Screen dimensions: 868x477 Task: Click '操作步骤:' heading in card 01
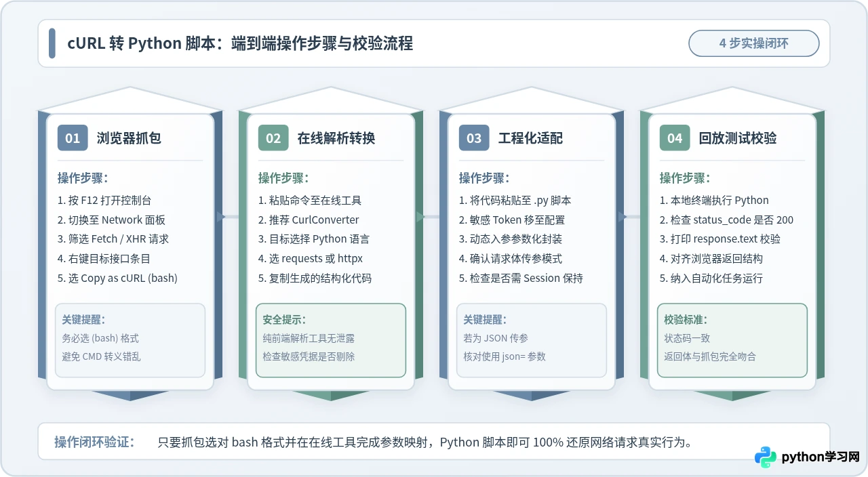click(83, 178)
